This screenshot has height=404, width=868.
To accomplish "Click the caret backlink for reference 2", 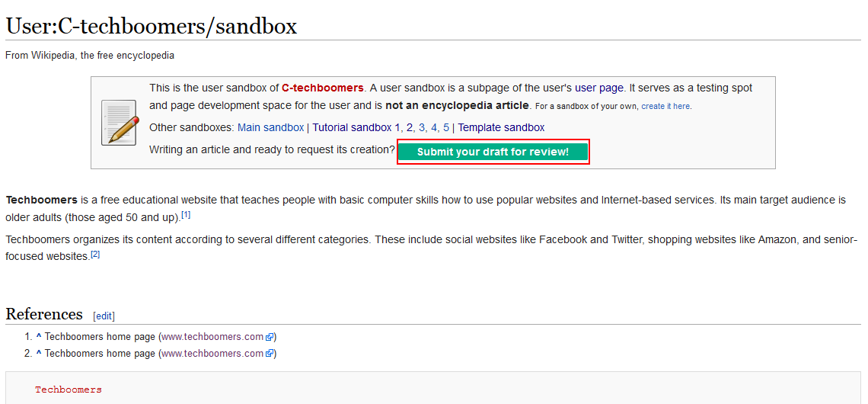I will (x=39, y=354).
